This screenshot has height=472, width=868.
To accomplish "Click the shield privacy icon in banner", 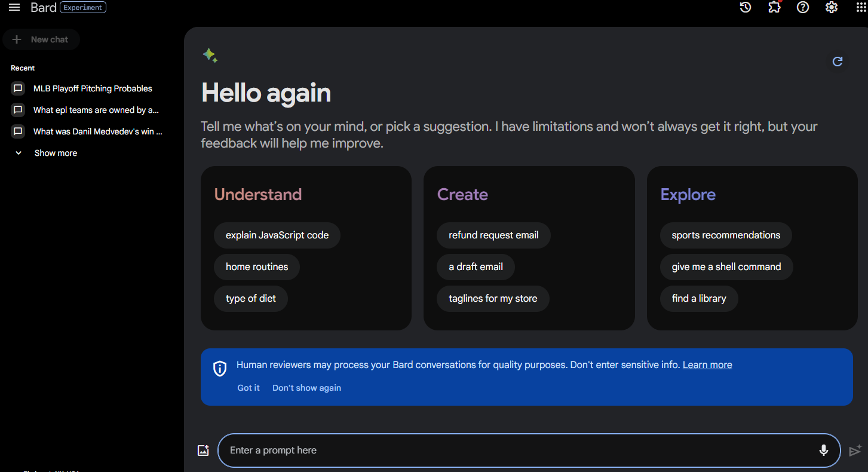I will tap(220, 369).
